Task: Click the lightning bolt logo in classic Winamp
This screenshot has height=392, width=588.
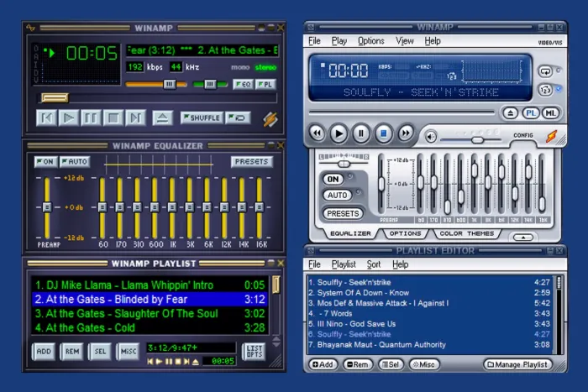Action: pos(270,119)
